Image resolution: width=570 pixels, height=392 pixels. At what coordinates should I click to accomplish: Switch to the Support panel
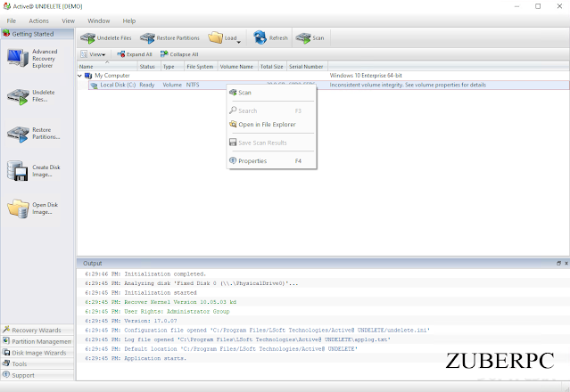pyautogui.click(x=37, y=375)
